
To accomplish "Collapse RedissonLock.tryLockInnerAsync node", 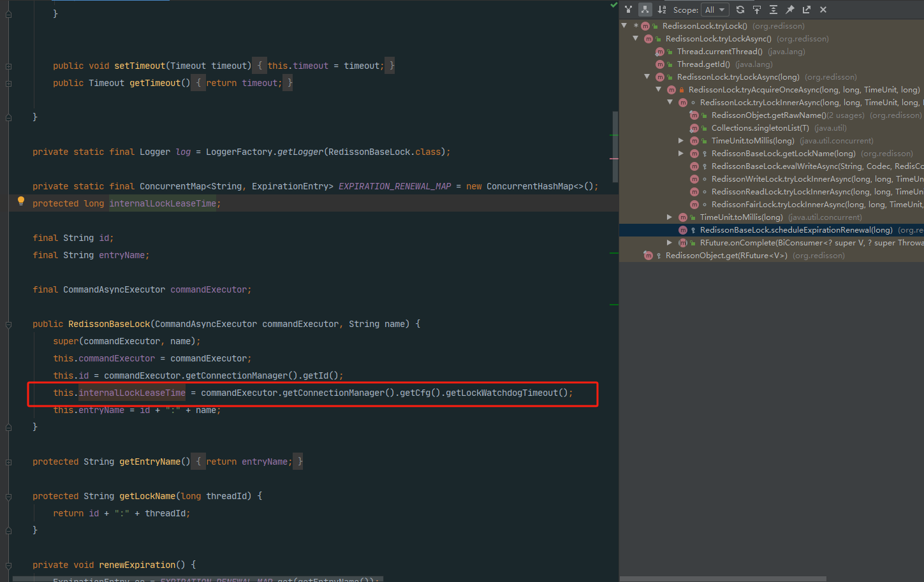I will tap(670, 103).
